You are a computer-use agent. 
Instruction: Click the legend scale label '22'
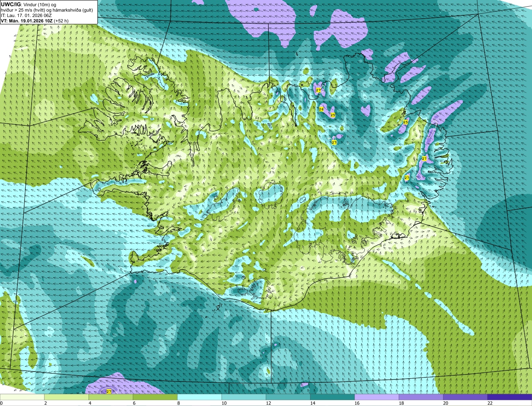(490, 403)
